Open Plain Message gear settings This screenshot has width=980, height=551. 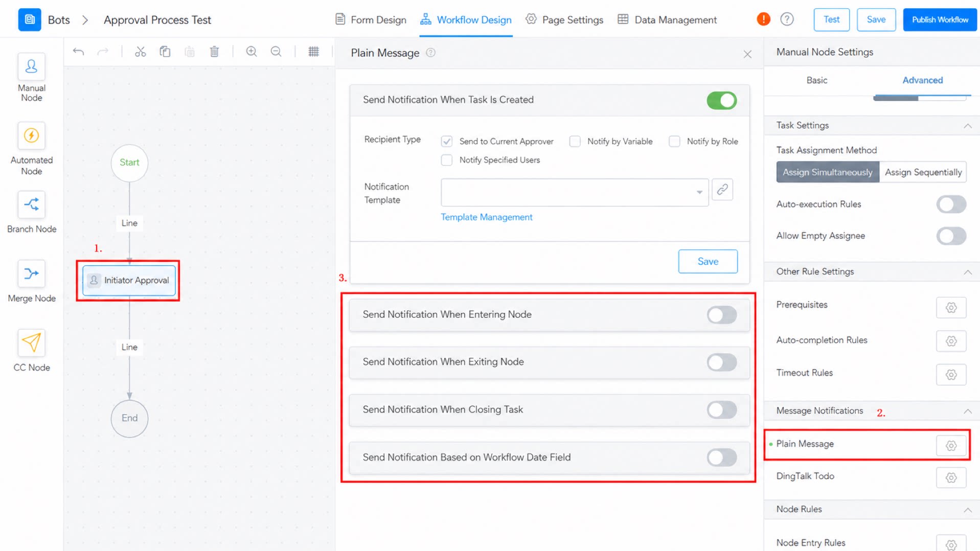coord(951,445)
